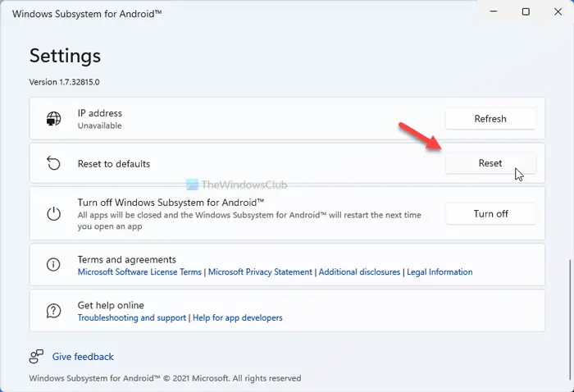Click the Settings heading
574x392 pixels.
click(x=65, y=56)
